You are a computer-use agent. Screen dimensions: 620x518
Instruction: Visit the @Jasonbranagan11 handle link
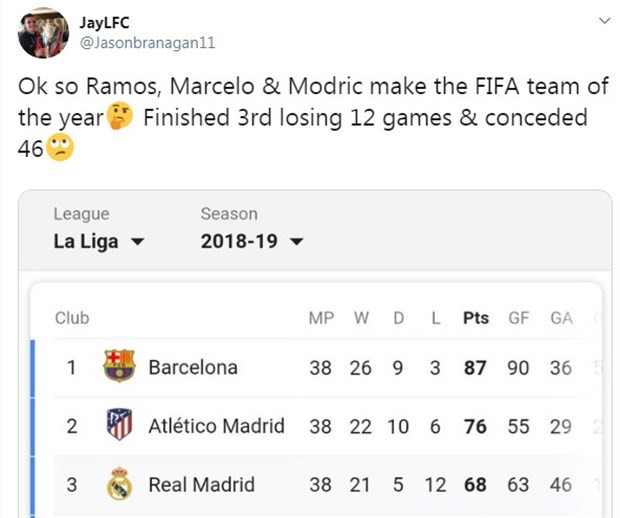coord(146,43)
